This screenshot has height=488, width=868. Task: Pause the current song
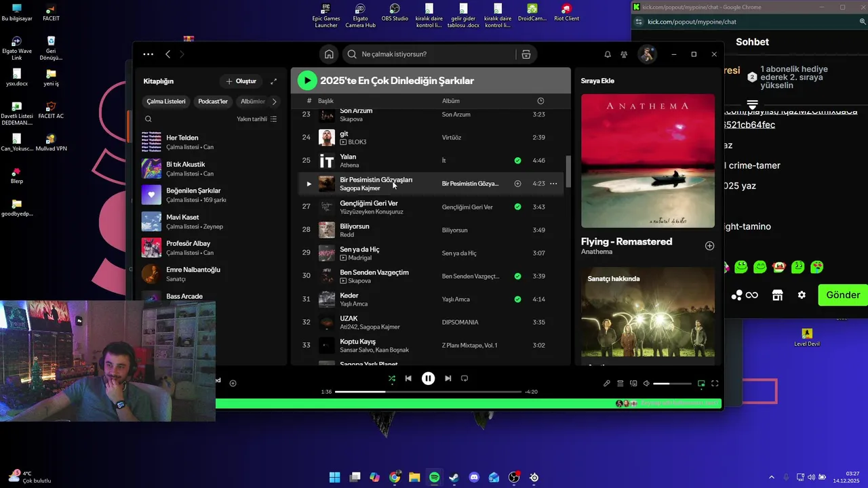(x=428, y=378)
